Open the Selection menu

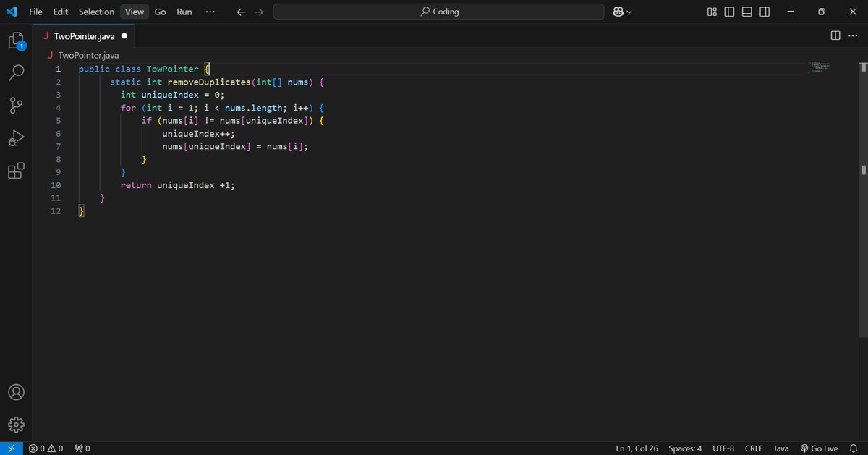[96, 12]
